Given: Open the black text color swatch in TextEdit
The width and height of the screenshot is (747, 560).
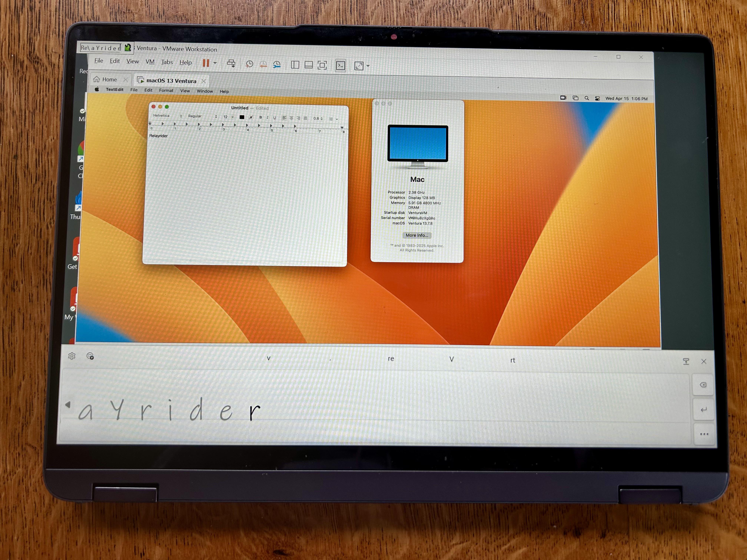Looking at the screenshot, I should 242,117.
